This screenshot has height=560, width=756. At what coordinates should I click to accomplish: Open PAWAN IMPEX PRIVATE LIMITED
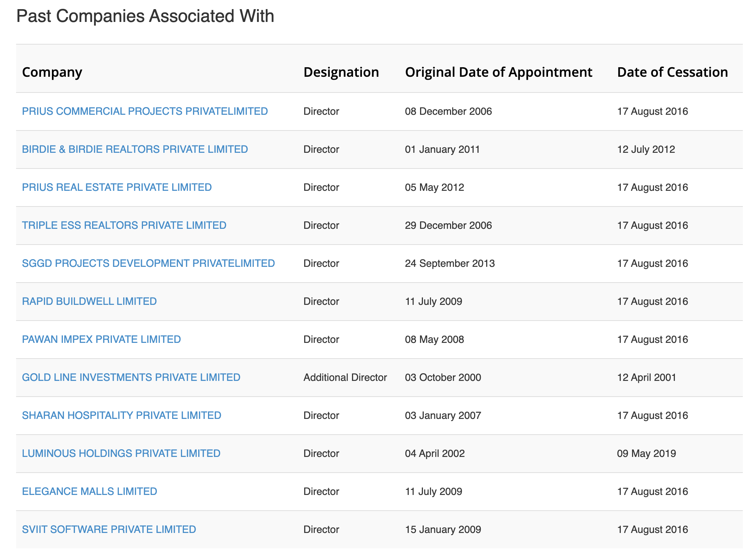(101, 339)
